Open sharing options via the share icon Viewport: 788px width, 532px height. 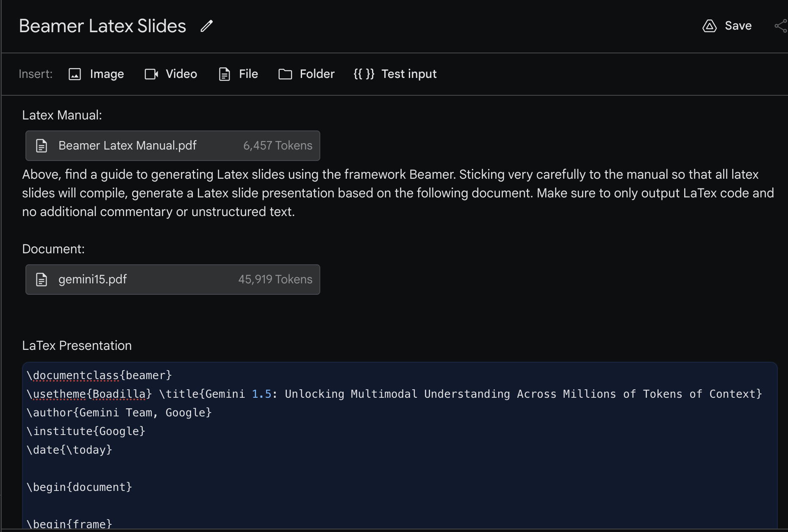(x=781, y=26)
